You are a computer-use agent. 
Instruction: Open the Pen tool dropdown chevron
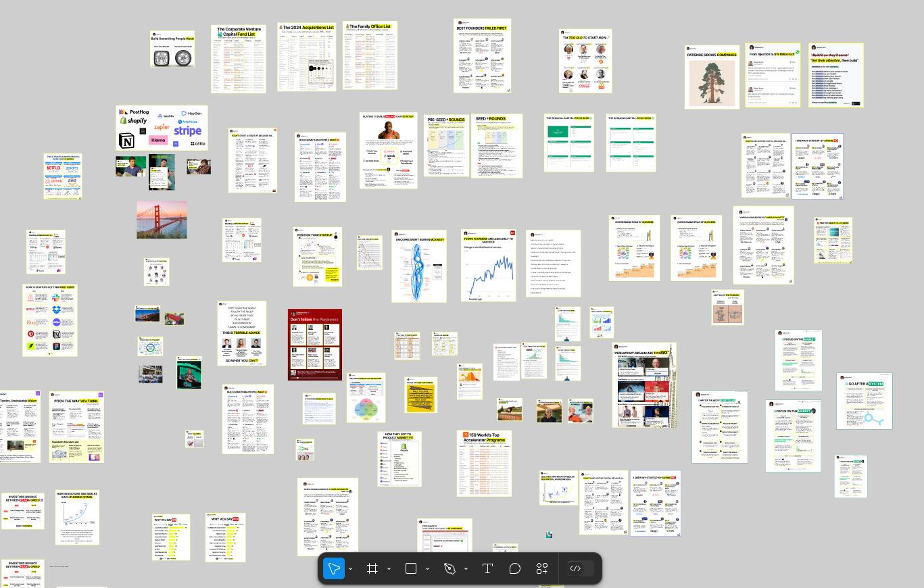pyautogui.click(x=466, y=569)
